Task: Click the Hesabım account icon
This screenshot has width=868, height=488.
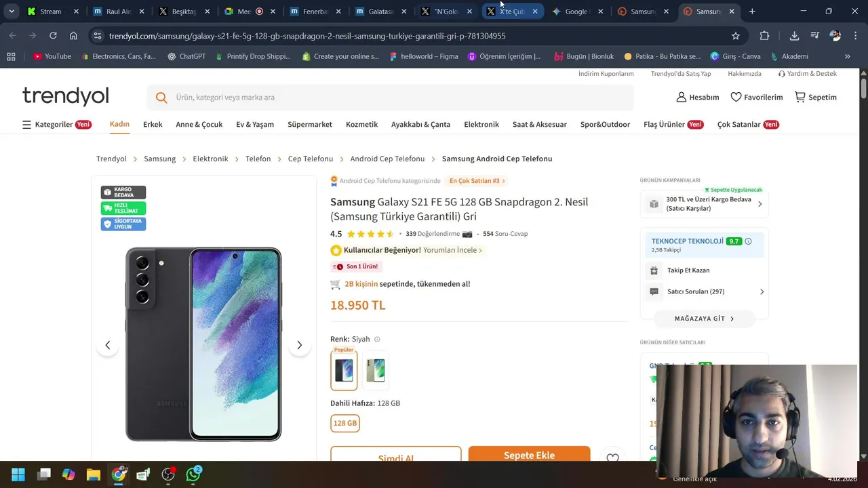Action: click(682, 97)
